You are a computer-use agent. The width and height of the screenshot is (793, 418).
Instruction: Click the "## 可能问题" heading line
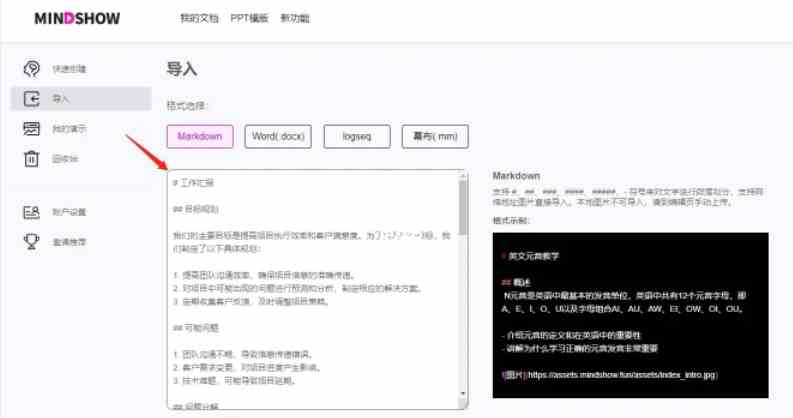tap(196, 328)
